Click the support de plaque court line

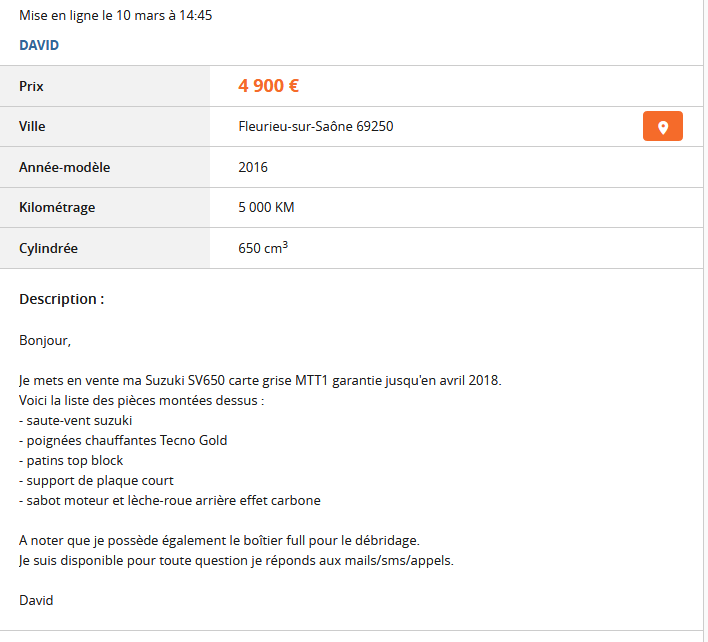click(96, 480)
